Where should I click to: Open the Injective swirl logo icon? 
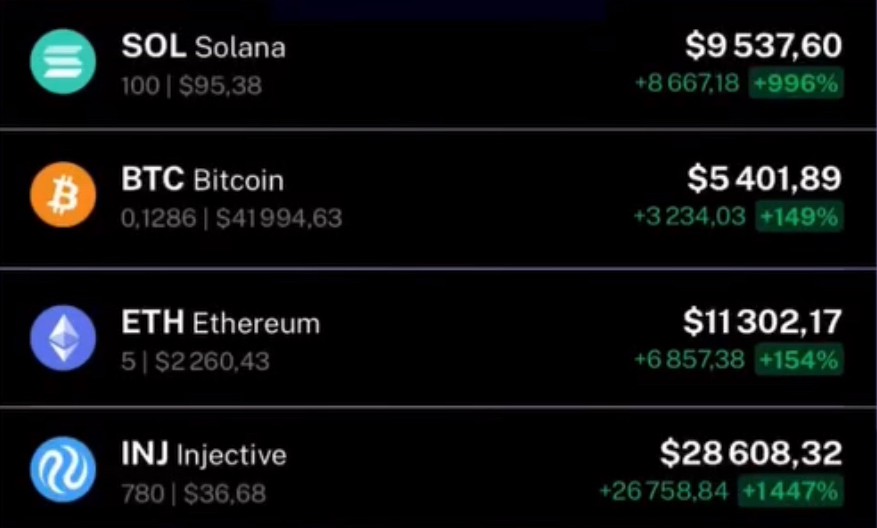63,469
